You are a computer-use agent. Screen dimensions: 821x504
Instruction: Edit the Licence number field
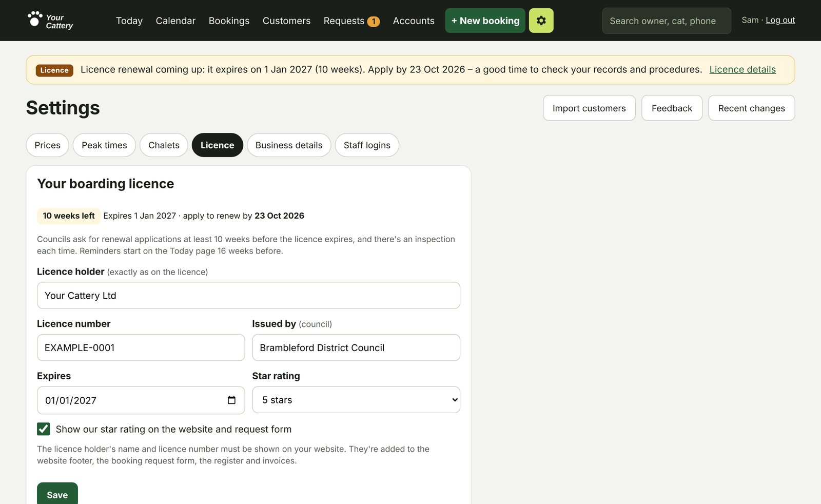(x=141, y=347)
